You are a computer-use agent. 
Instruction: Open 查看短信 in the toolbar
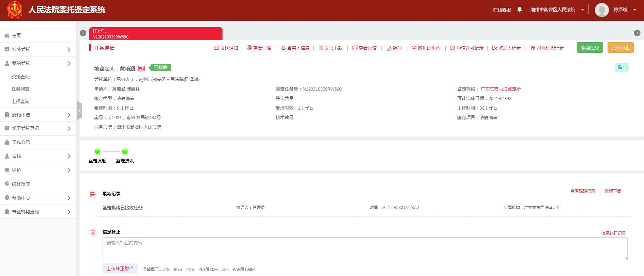pos(365,48)
